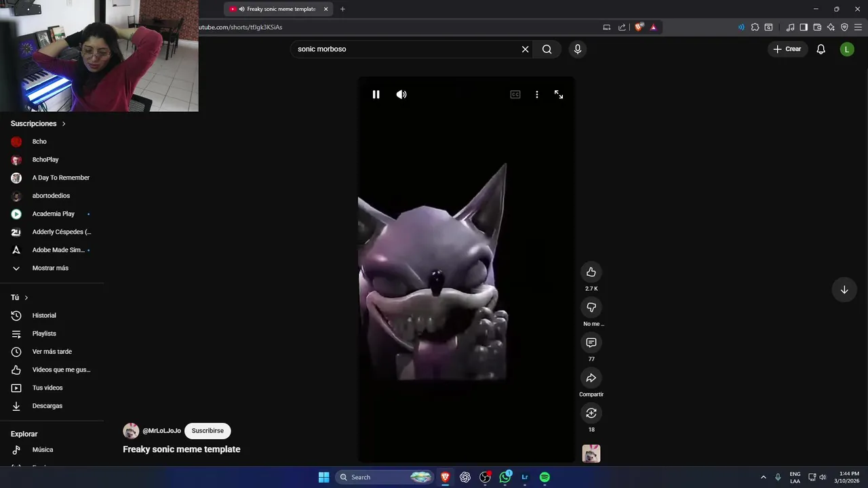Run the search with magnifier button
Viewport: 868px width, 488px height.
pyautogui.click(x=547, y=49)
